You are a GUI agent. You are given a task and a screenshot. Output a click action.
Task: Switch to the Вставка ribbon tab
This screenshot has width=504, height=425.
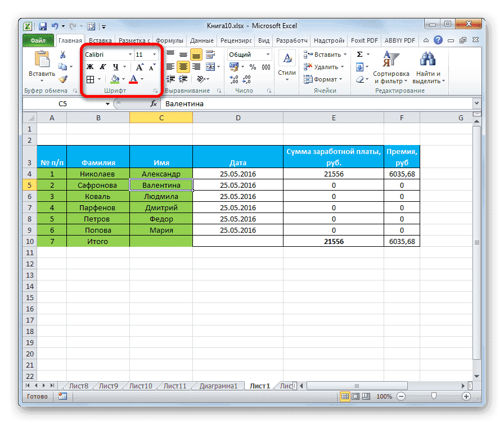point(100,40)
